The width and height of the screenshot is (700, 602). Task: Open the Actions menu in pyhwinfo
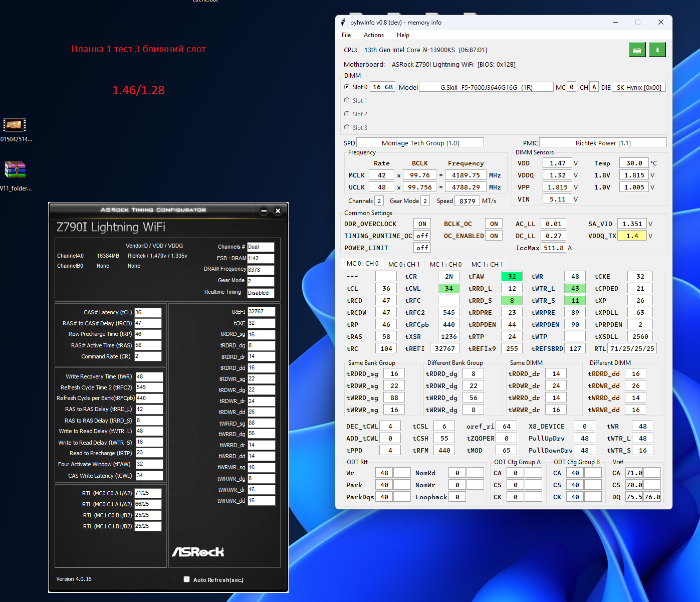374,35
